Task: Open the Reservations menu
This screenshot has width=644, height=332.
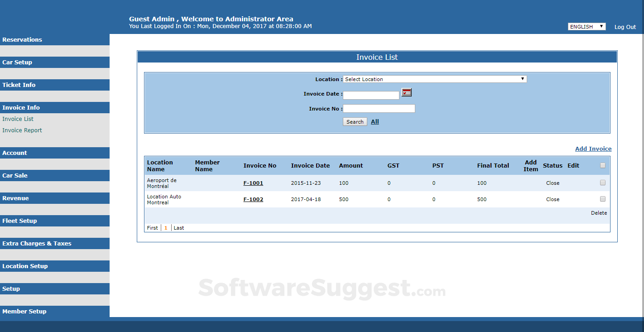Action: [x=22, y=39]
